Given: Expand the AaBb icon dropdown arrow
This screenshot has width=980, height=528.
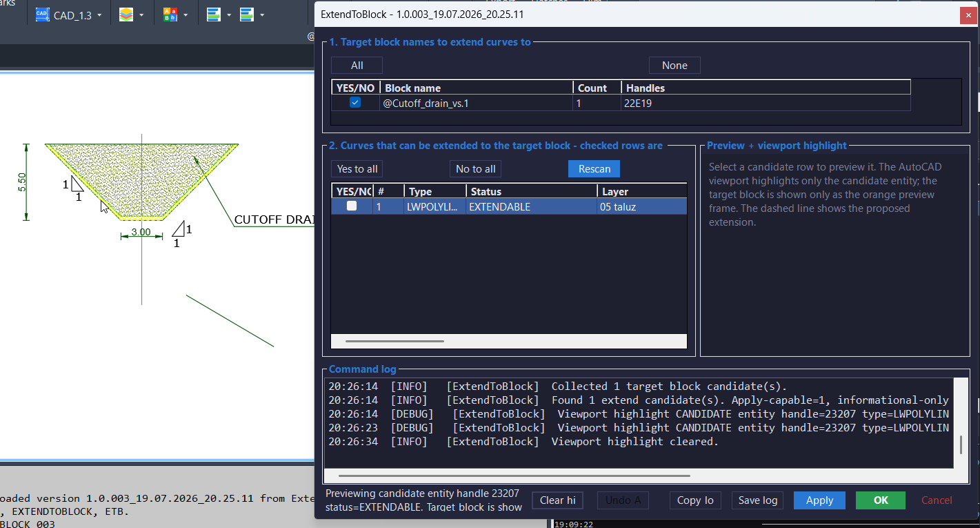Looking at the screenshot, I should [x=186, y=15].
